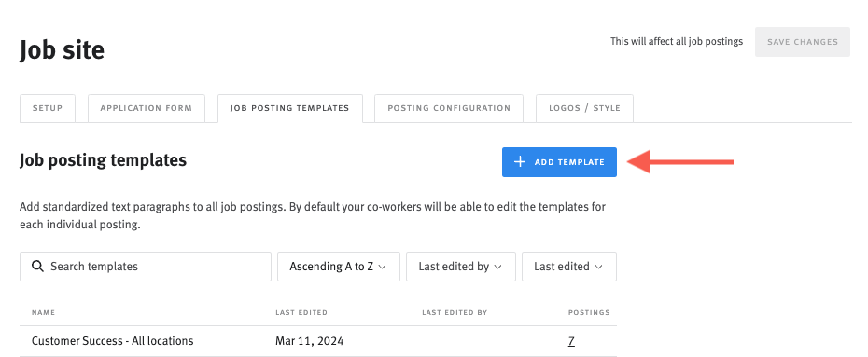Go to the Posting Configuration tab
Screen dimensions: 868x357
[449, 108]
